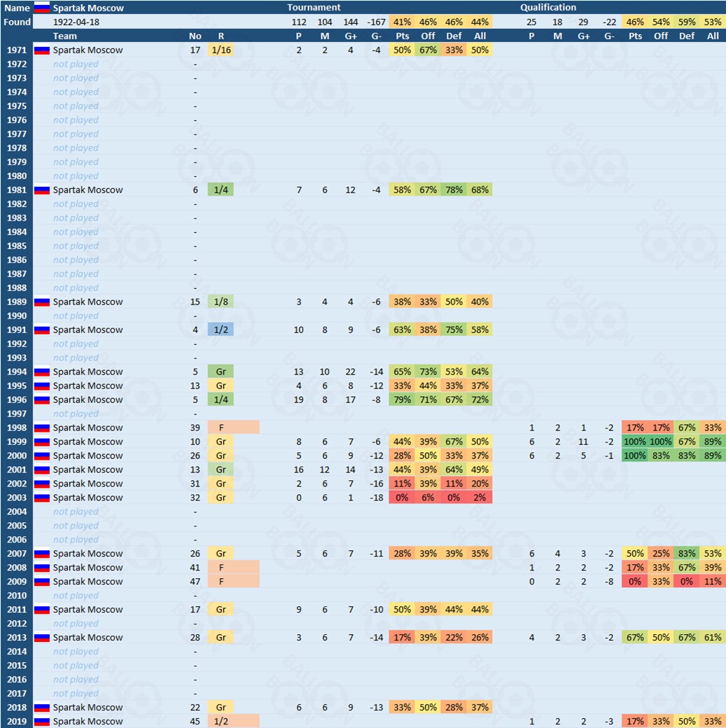726x728 pixels.
Task: Click the 'Team' column header
Action: 64,36
